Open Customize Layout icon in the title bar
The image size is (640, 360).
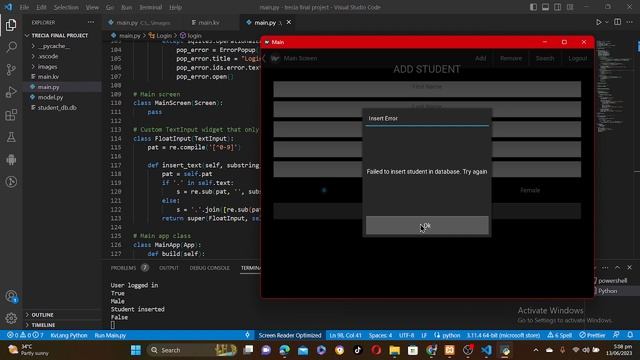coord(570,7)
